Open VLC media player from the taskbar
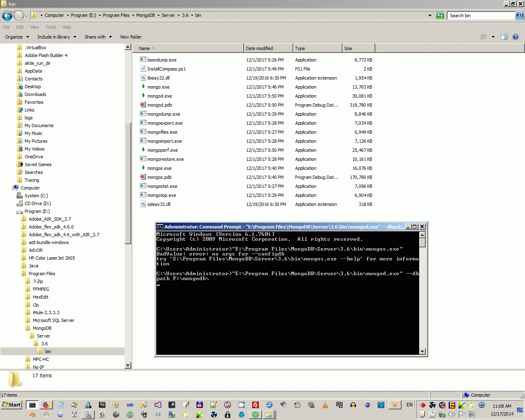The width and height of the screenshot is (525, 420). [x=325, y=405]
